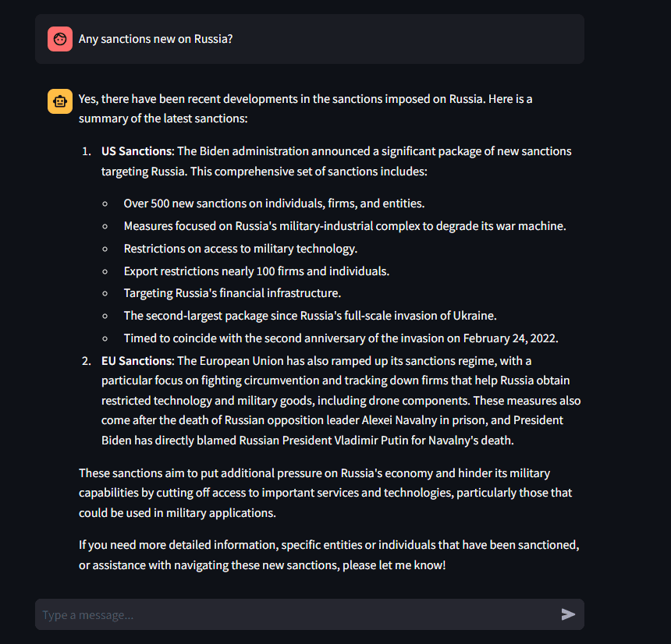The image size is (671, 644).
Task: Click the 'Restrictions on access to military technology' bullet
Action: pyautogui.click(x=240, y=249)
